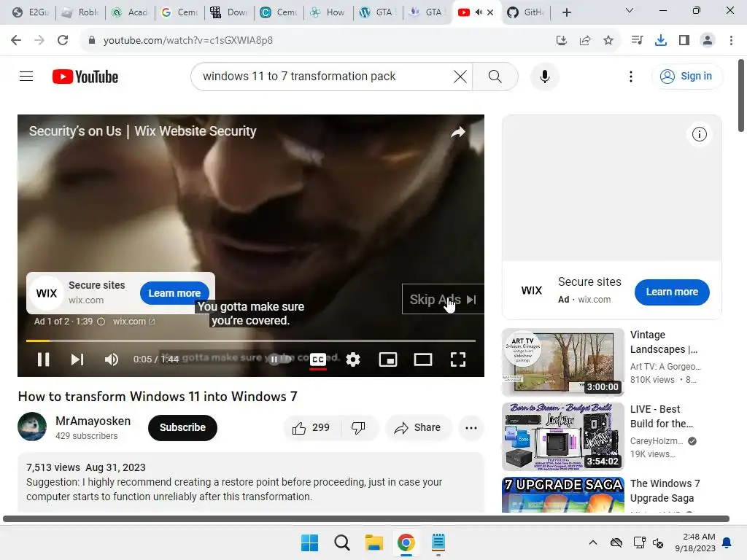The height and width of the screenshot is (560, 747).
Task: Go forward in browser history
Action: (39, 40)
